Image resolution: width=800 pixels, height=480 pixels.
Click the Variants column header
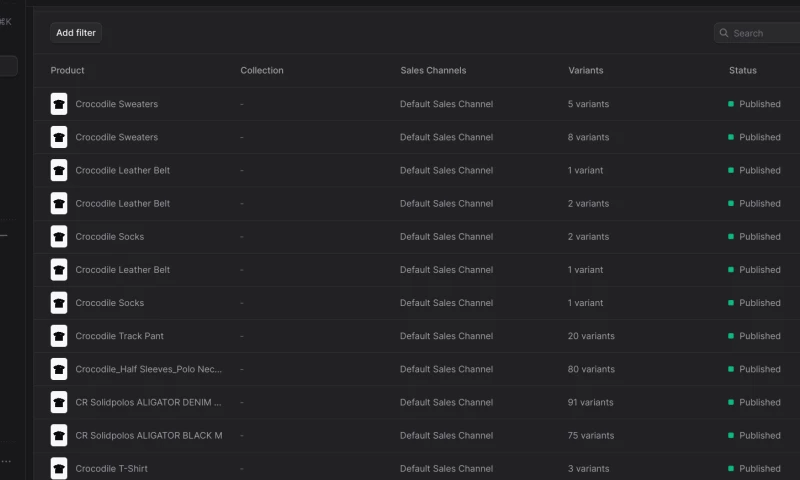pos(586,70)
